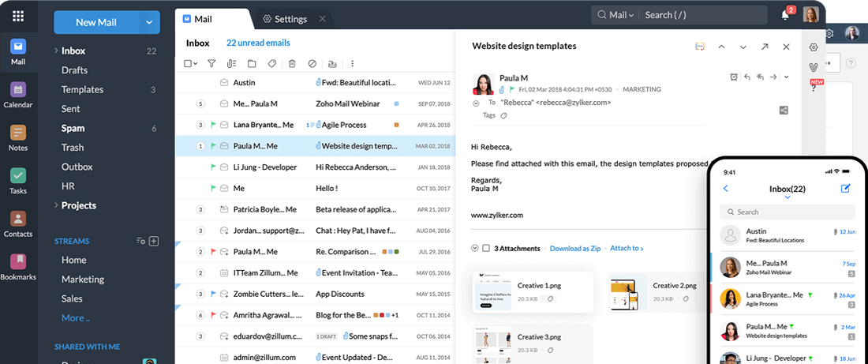Screen dimensions: 868x364
Task: Toggle flag on Amritha Agrawal email
Action: click(x=212, y=315)
